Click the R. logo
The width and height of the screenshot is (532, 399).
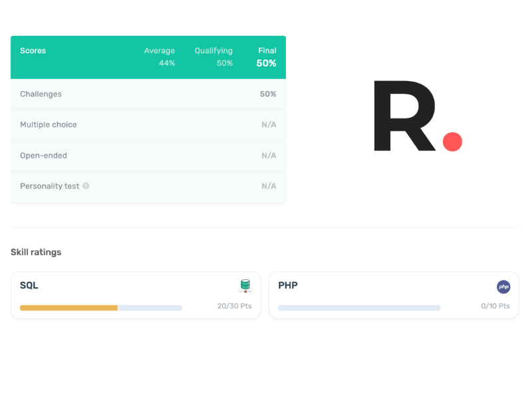pyautogui.click(x=418, y=116)
